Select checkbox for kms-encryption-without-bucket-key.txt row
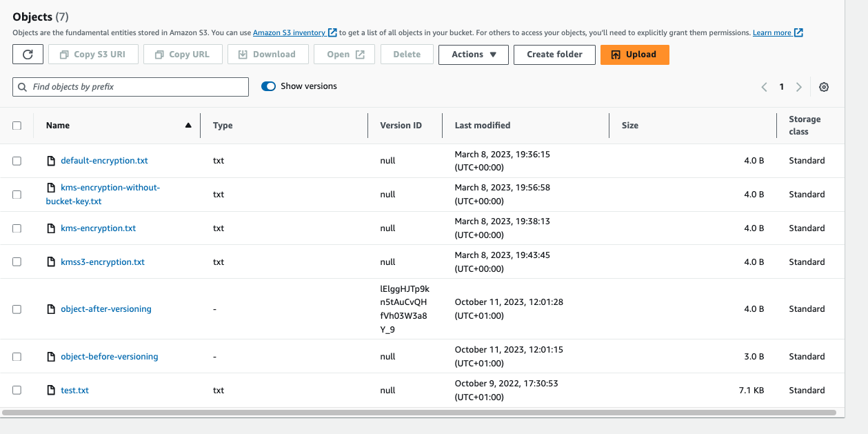The image size is (868, 434). pos(17,195)
